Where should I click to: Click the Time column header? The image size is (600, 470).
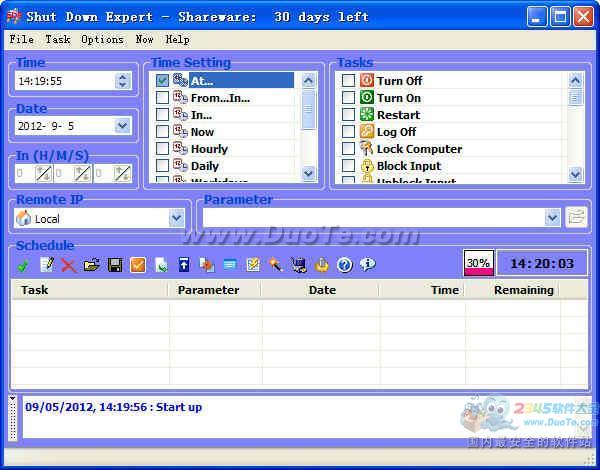click(x=422, y=290)
